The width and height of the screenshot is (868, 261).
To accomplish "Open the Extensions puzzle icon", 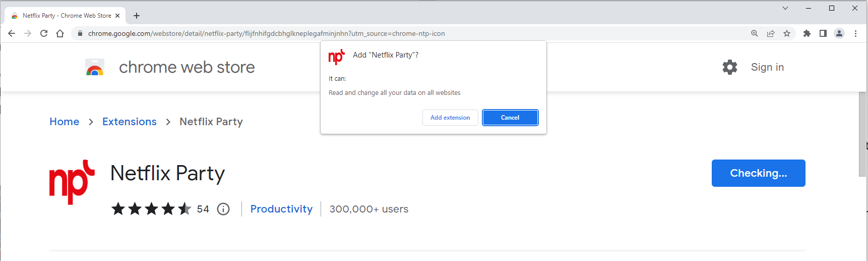I will tap(807, 33).
